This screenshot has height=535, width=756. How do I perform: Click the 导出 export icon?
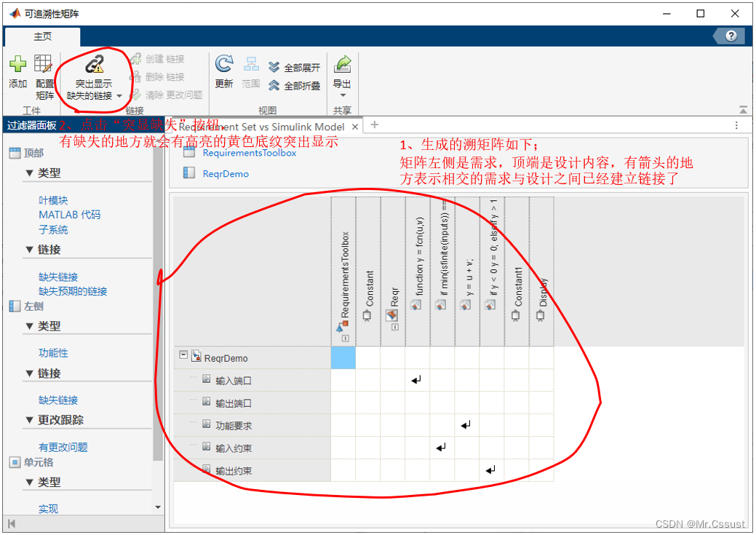342,65
